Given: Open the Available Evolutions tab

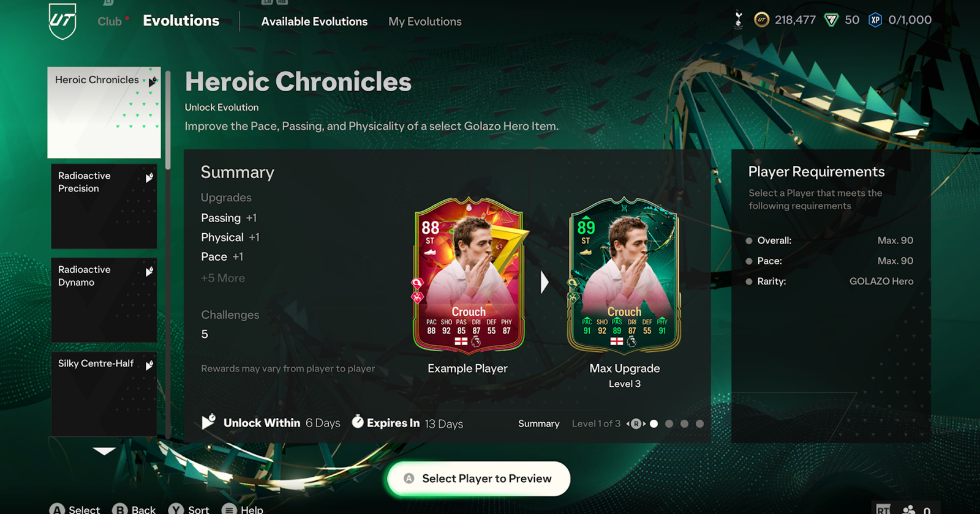Looking at the screenshot, I should [314, 21].
